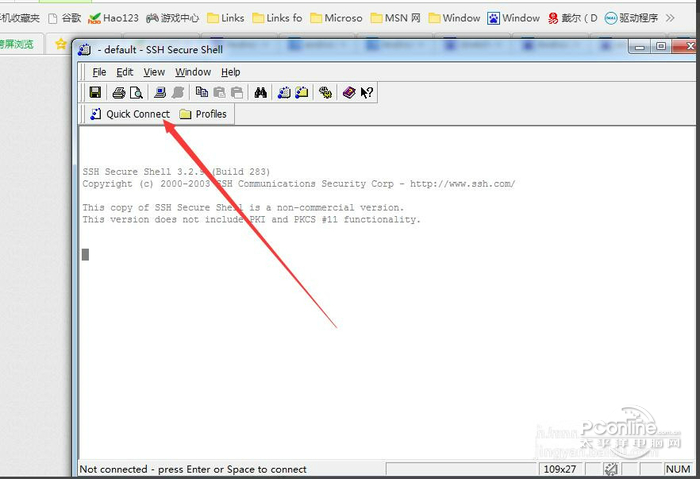
Task: Open the Window bookmark with folder icon
Action: [x=454, y=18]
